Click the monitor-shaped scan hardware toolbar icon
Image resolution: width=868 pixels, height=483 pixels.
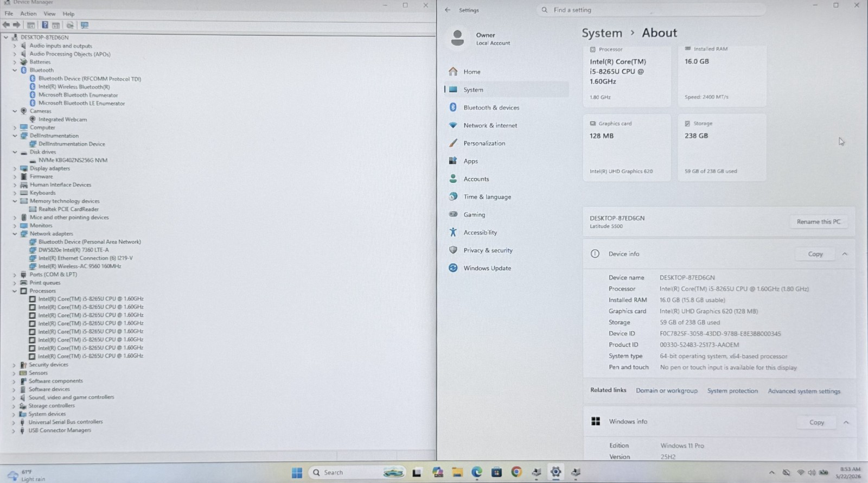(85, 25)
